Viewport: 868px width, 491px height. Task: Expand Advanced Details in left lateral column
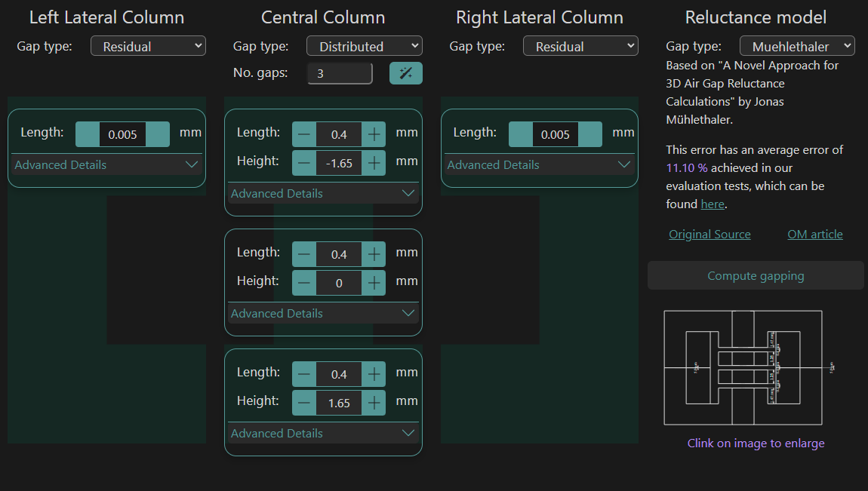click(106, 164)
